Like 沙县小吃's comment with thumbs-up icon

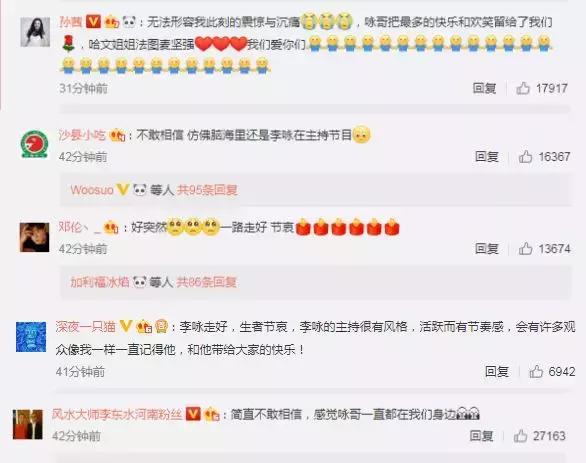pyautogui.click(x=525, y=157)
